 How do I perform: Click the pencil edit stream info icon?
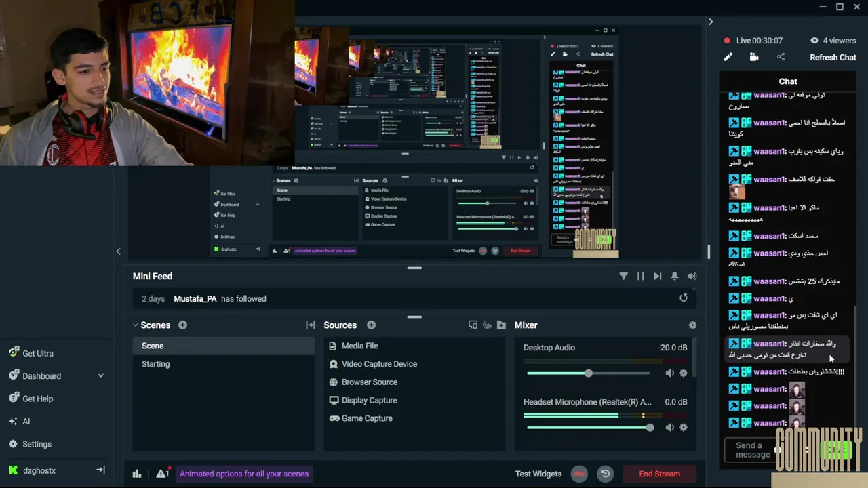pyautogui.click(x=728, y=58)
